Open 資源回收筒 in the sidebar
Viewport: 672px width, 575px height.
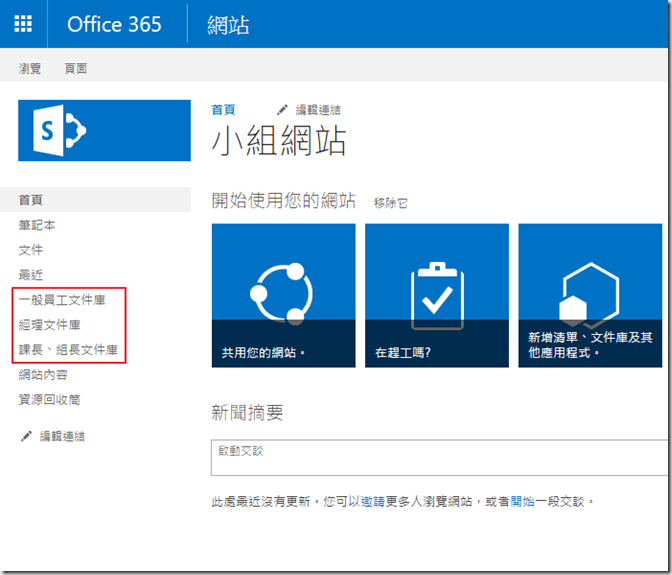pyautogui.click(x=50, y=400)
